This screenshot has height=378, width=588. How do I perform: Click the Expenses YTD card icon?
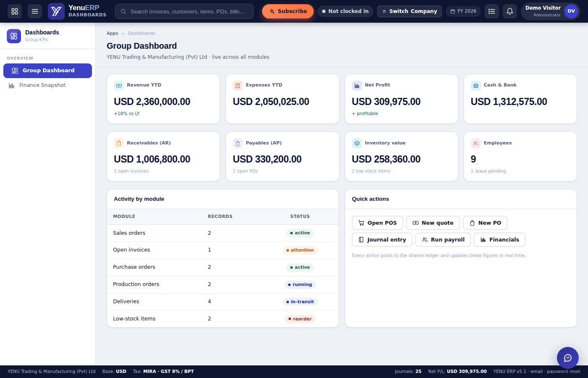(238, 86)
